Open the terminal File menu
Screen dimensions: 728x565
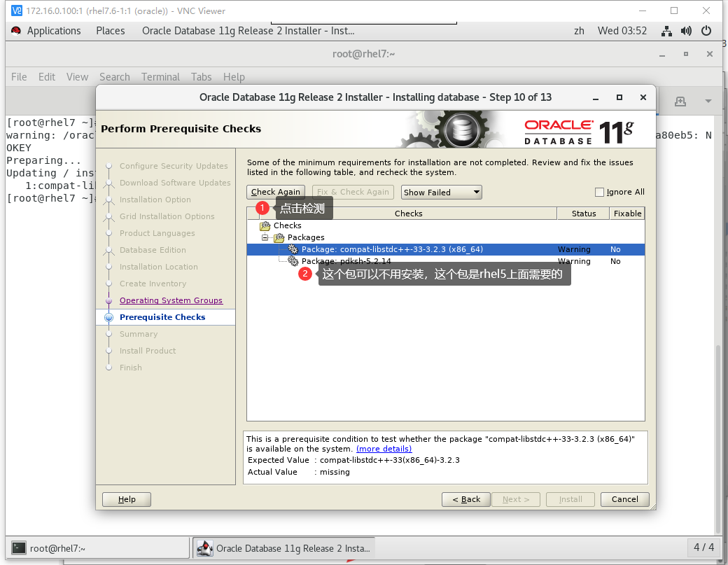[19, 77]
